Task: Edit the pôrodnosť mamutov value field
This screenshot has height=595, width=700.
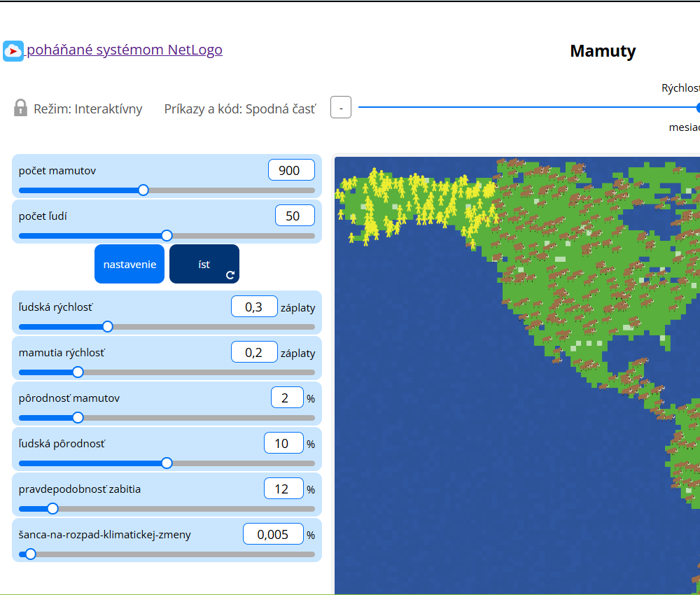Action: tap(287, 398)
